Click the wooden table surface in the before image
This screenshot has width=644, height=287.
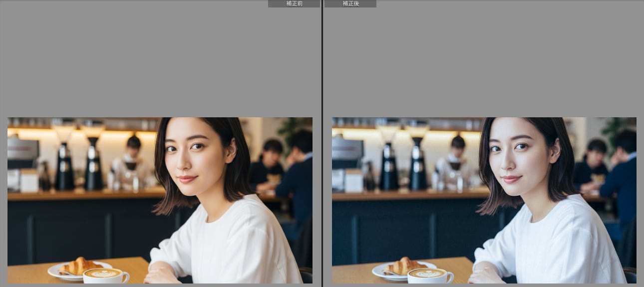click(x=30, y=272)
